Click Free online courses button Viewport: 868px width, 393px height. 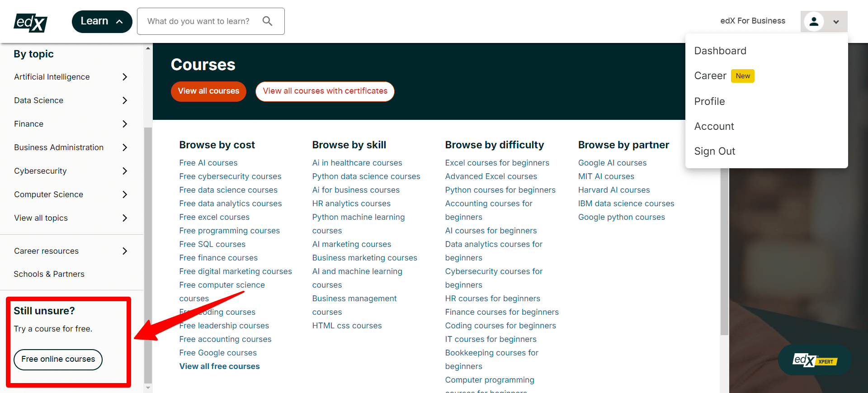coord(58,360)
